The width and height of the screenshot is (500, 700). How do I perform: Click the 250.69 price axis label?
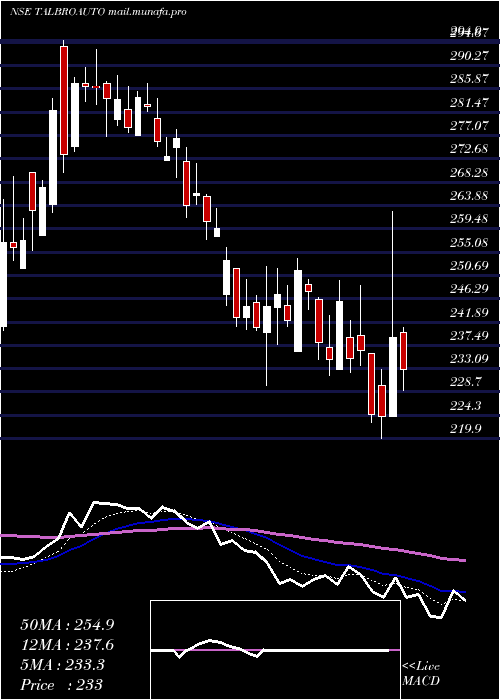click(469, 266)
